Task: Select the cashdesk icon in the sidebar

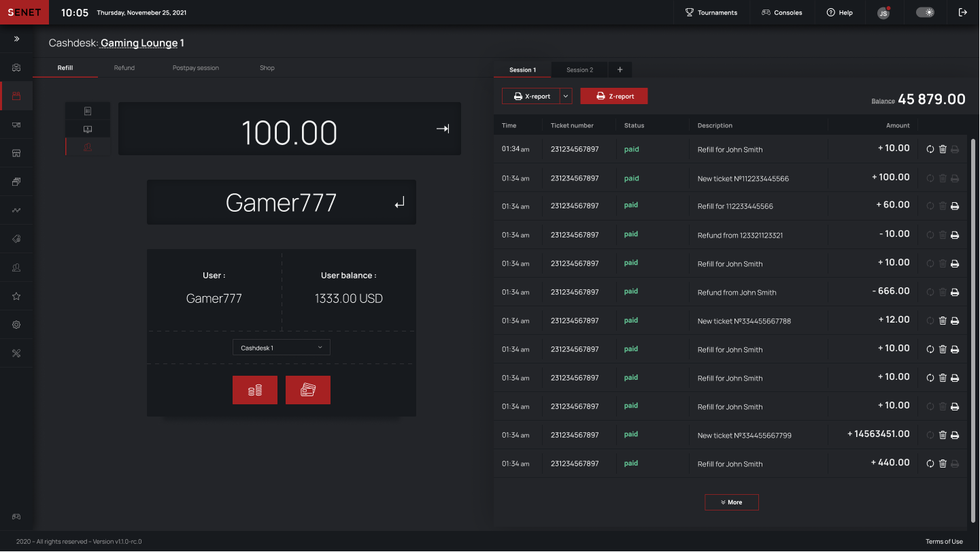Action: [x=16, y=95]
